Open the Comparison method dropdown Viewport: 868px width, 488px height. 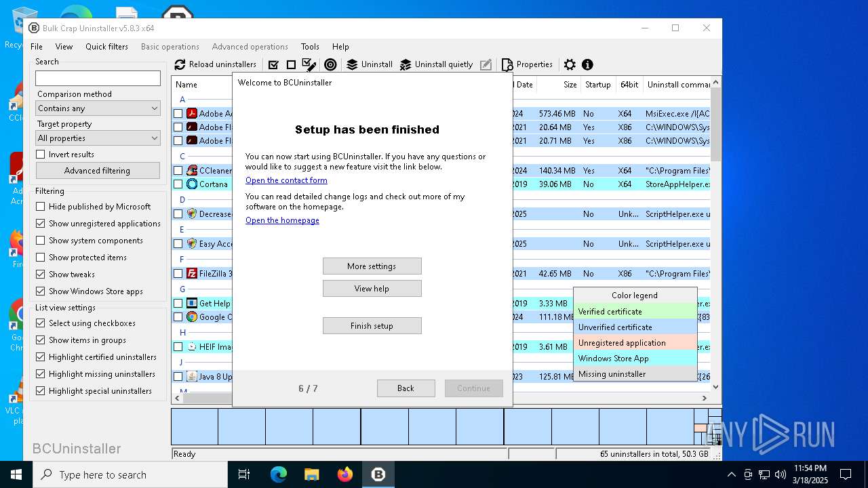tap(98, 108)
